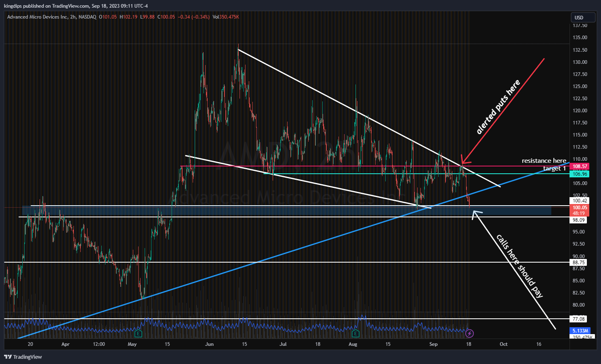Click the 120.00 price axis tick
The width and height of the screenshot is (601, 364).
(x=580, y=111)
